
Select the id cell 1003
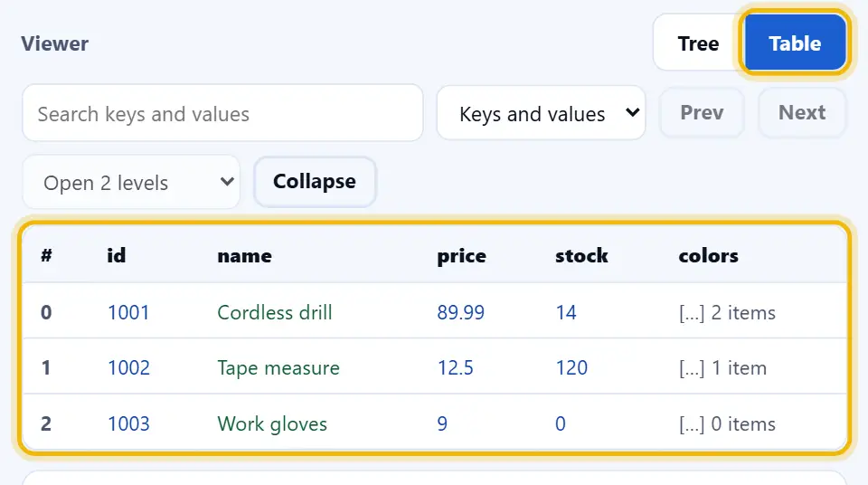point(128,424)
